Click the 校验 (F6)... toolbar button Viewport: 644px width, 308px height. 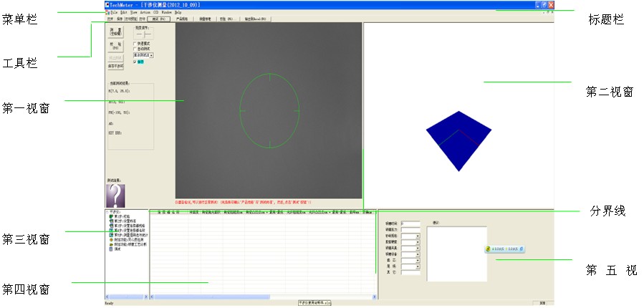[229, 19]
